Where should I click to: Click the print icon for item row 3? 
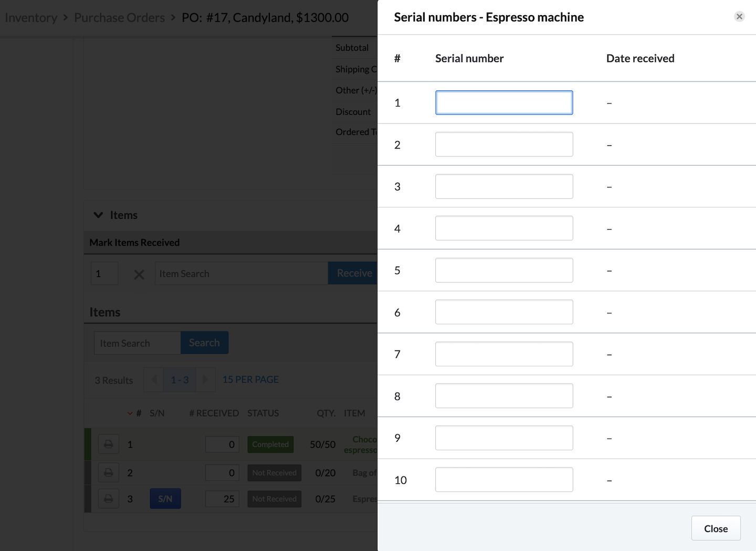pyautogui.click(x=109, y=499)
